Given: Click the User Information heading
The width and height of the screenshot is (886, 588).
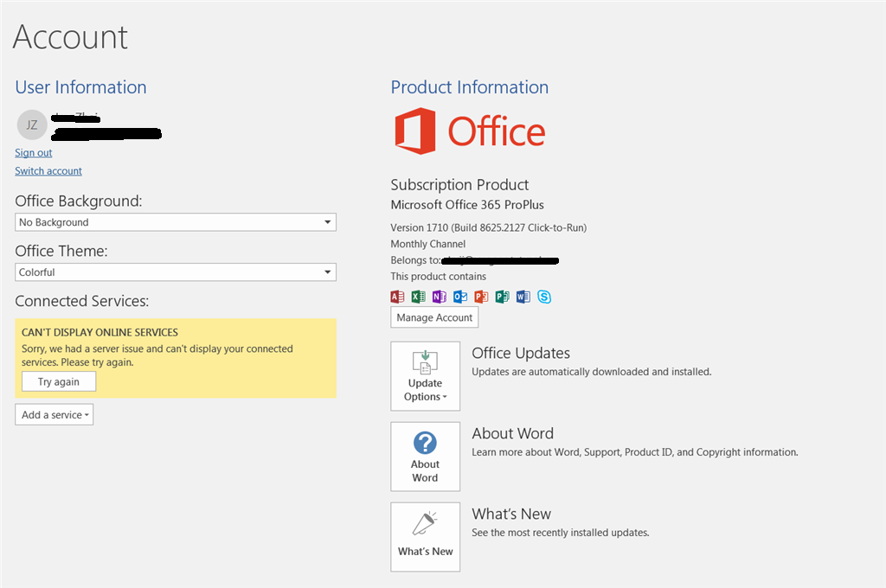Looking at the screenshot, I should pos(80,87).
